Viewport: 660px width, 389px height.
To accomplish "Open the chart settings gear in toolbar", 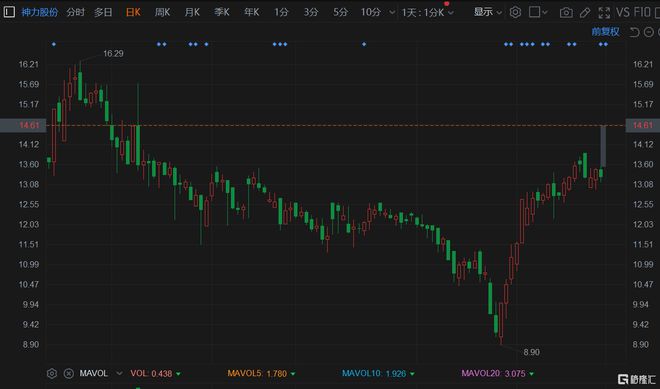I will pos(515,12).
